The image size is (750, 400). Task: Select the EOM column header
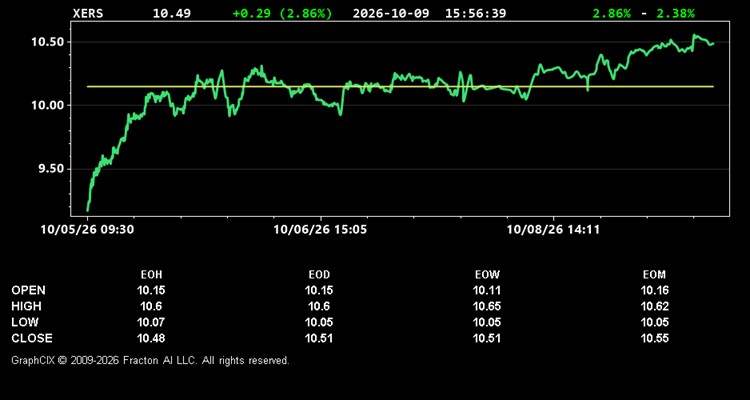click(x=654, y=275)
